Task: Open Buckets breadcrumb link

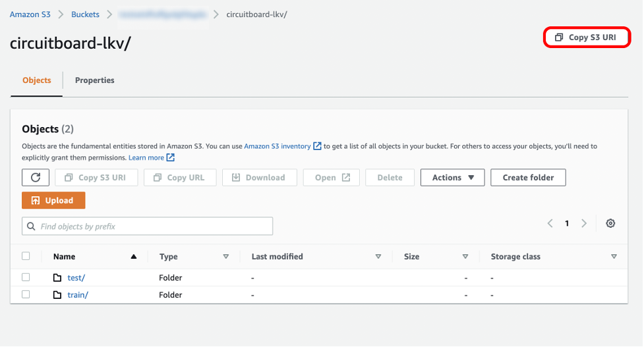Action: (x=86, y=14)
